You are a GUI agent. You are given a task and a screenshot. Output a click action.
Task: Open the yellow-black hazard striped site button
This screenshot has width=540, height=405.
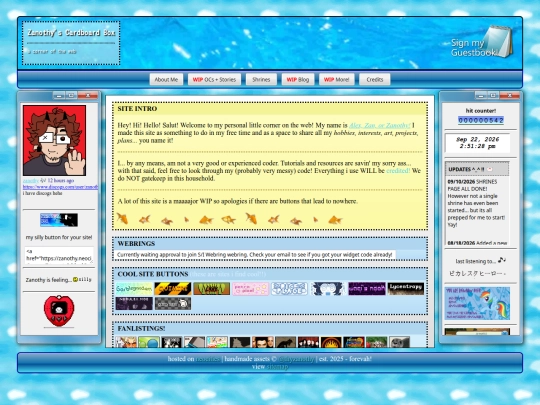tap(173, 289)
